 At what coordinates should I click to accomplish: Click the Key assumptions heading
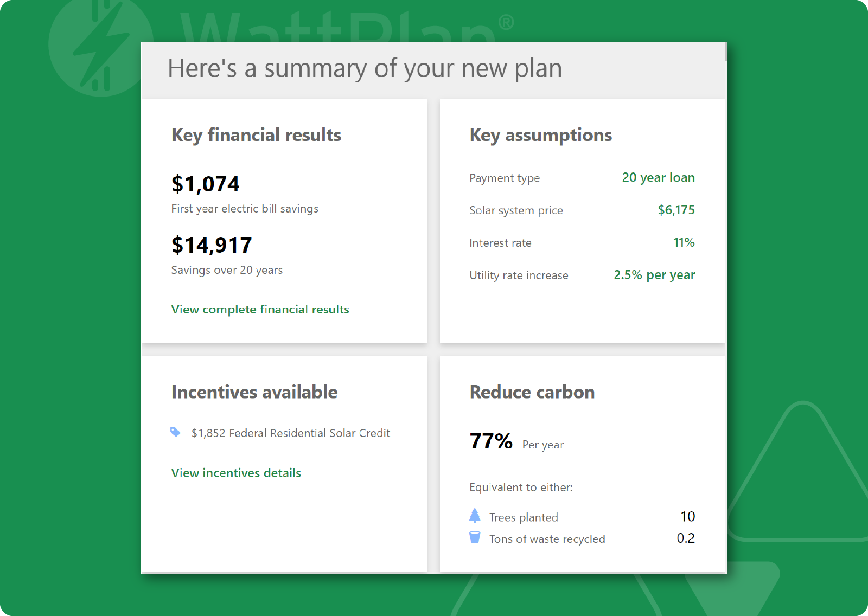click(540, 135)
